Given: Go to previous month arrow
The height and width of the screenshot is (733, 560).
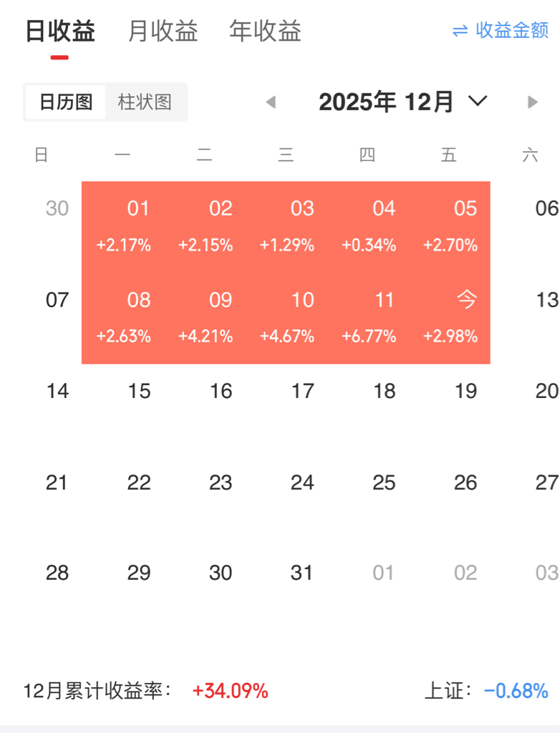Looking at the screenshot, I should click(x=271, y=102).
